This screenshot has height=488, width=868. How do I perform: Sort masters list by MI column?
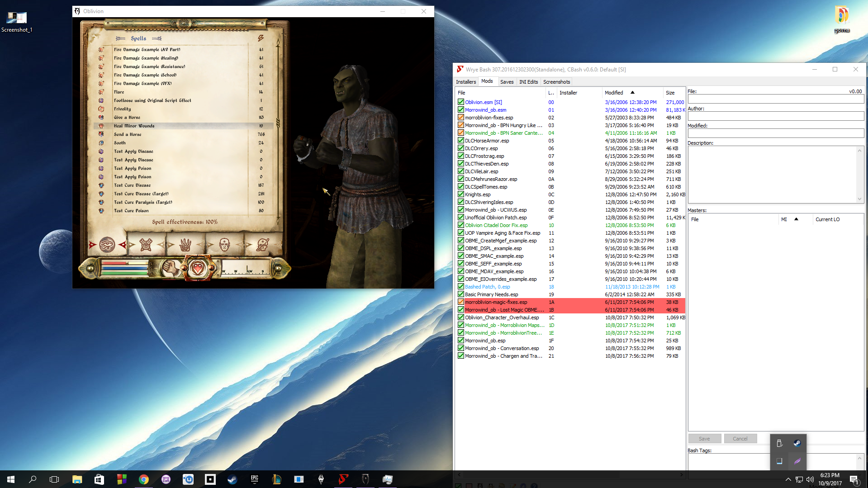pos(795,219)
